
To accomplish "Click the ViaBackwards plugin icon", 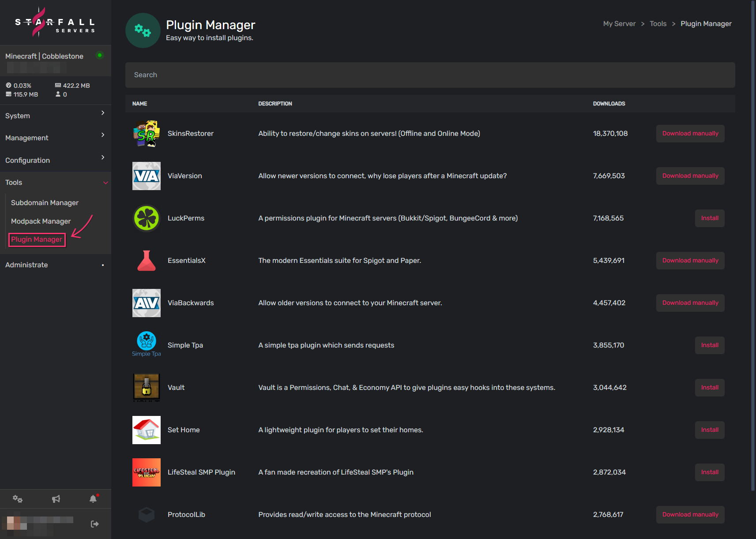I will coord(147,303).
